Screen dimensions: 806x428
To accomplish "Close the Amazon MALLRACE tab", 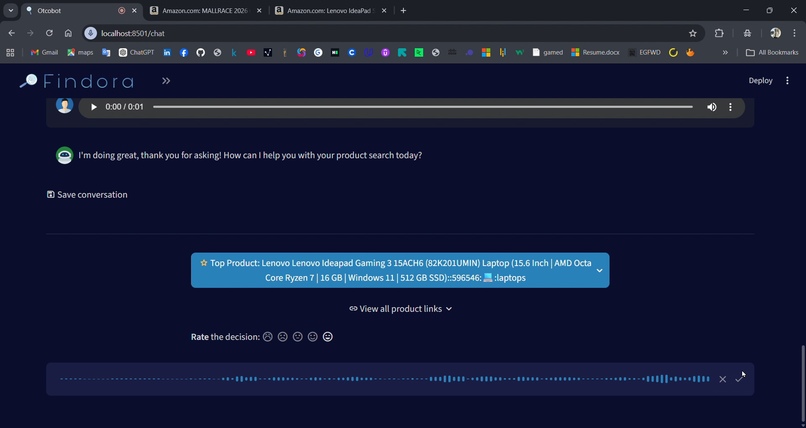I will pos(259,10).
